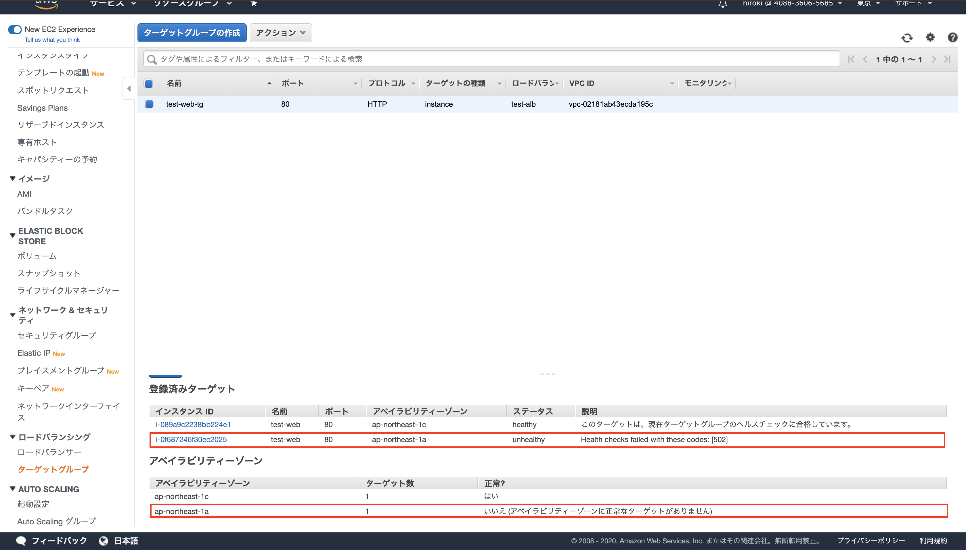The width and height of the screenshot is (966, 560).
Task: Open the アクション dropdown
Action: click(280, 33)
